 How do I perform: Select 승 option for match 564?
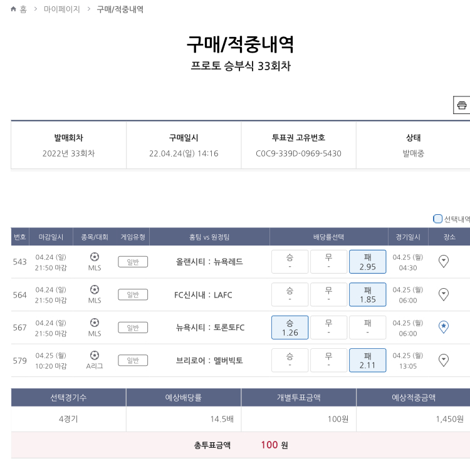290,294
